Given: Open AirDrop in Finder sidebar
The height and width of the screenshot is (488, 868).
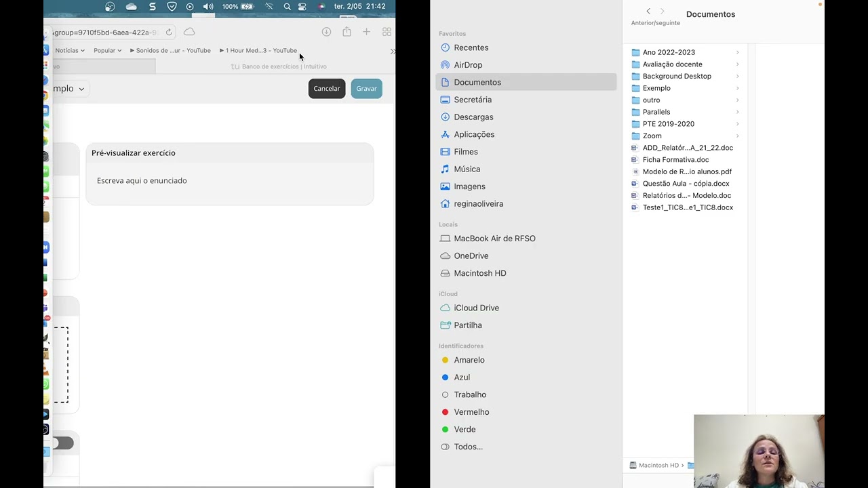Looking at the screenshot, I should (526, 65).
